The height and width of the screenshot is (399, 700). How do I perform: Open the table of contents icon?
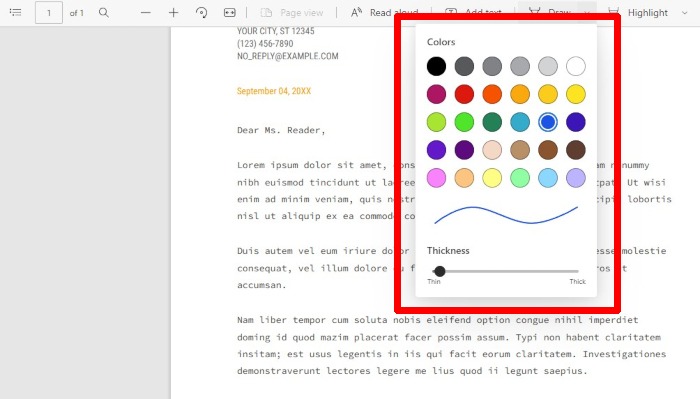[x=15, y=12]
